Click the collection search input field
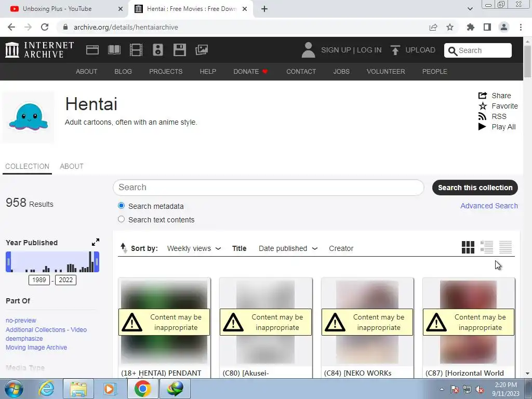The width and height of the screenshot is (532, 399). pyautogui.click(x=269, y=187)
